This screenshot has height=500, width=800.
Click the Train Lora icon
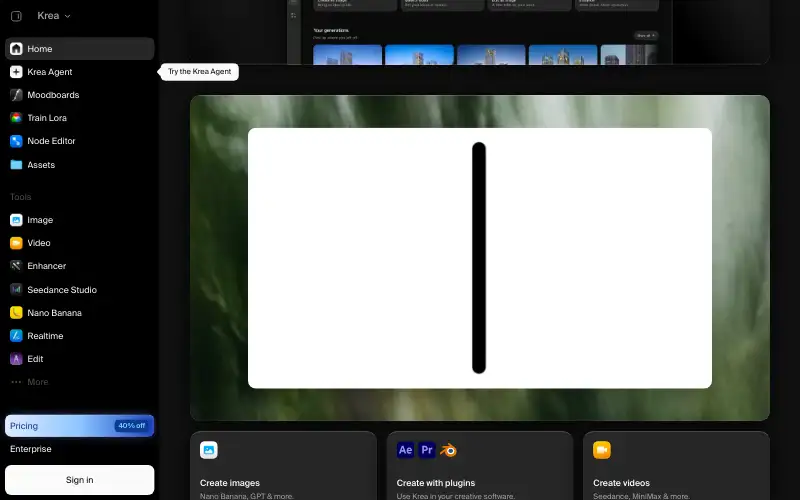[16, 118]
